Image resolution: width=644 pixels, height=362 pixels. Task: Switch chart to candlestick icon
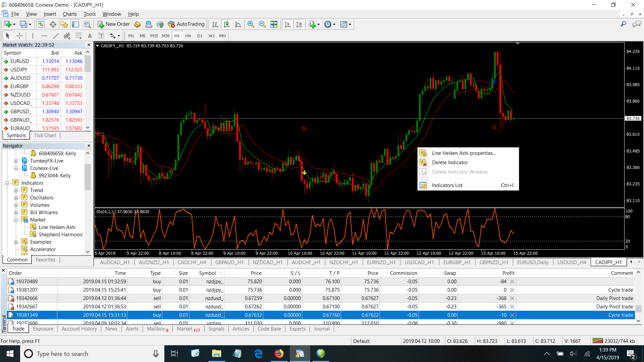(x=227, y=24)
